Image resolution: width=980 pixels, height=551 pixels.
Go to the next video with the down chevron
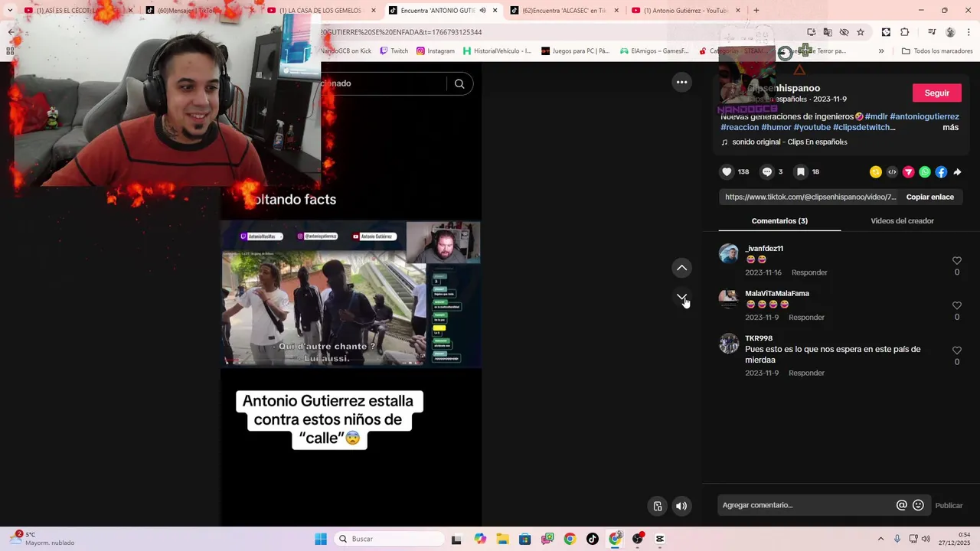pyautogui.click(x=681, y=297)
